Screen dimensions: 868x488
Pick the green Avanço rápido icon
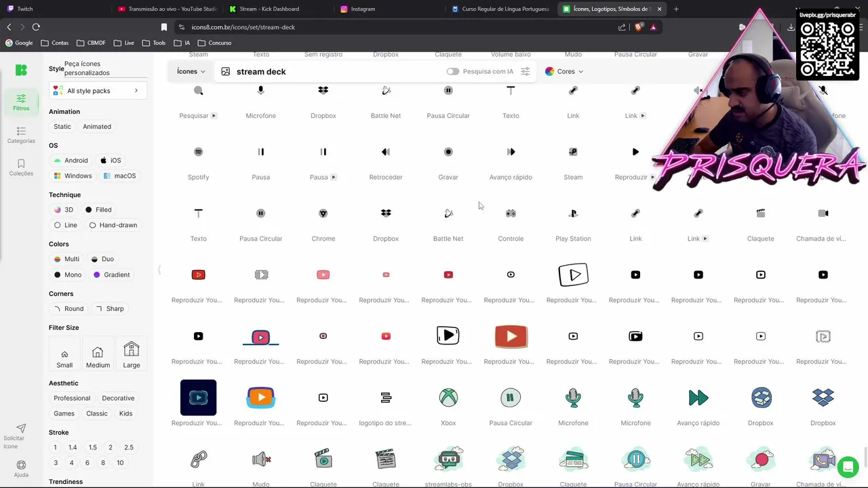[x=698, y=398]
